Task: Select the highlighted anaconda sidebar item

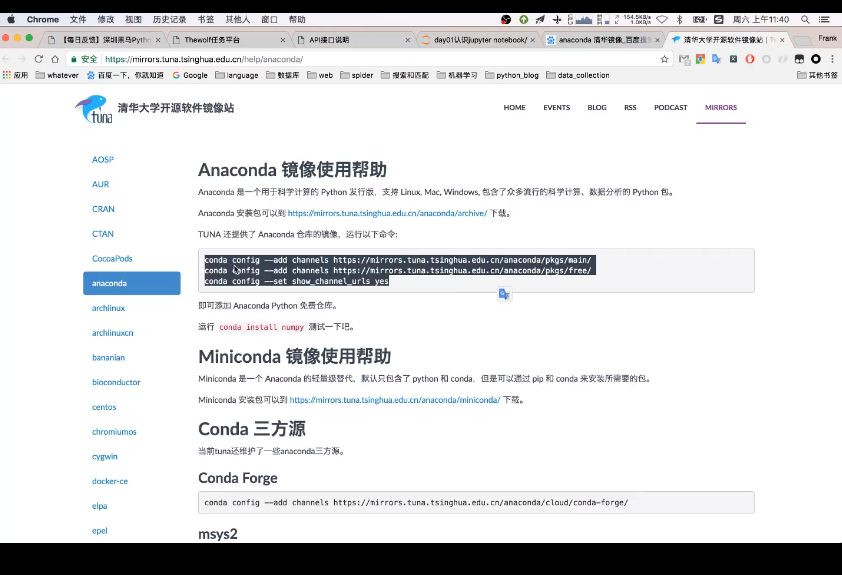Action: click(132, 283)
